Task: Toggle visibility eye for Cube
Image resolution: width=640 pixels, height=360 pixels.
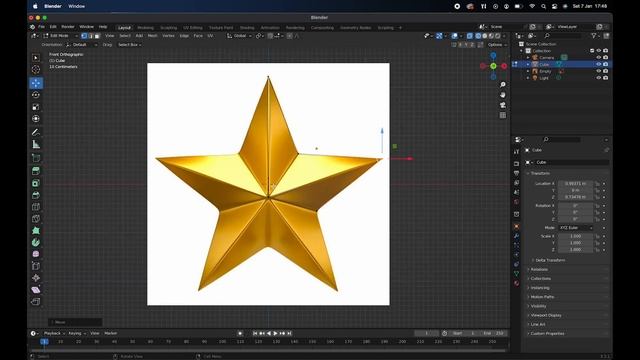Action: 599,64
